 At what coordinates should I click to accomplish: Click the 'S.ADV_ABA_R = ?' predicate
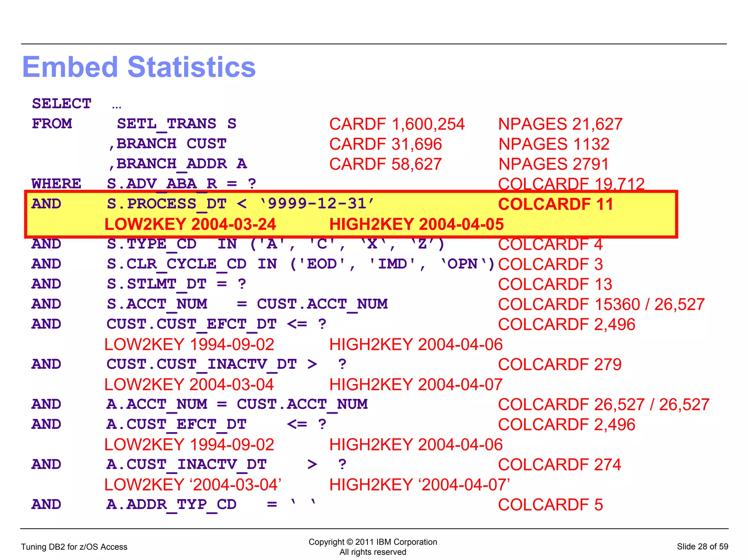pyautogui.click(x=182, y=184)
